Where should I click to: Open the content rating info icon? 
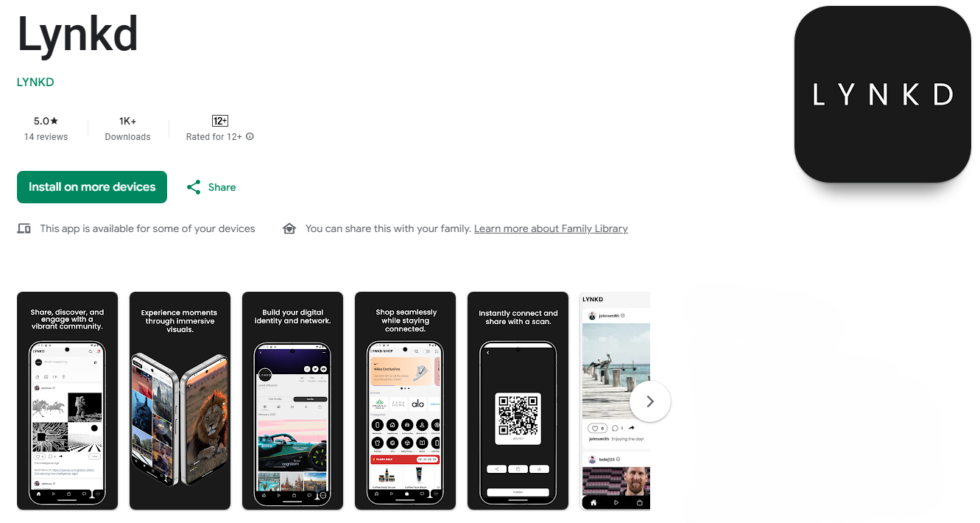tap(250, 136)
